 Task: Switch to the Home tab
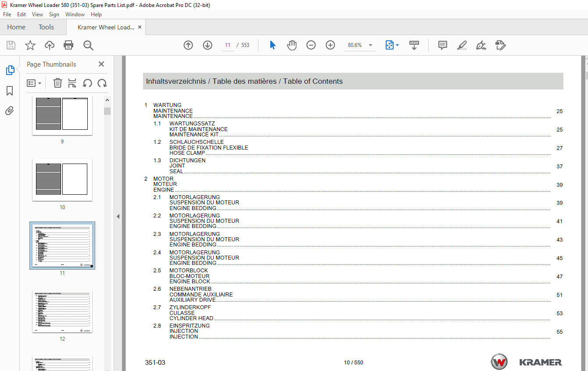pyautogui.click(x=16, y=27)
